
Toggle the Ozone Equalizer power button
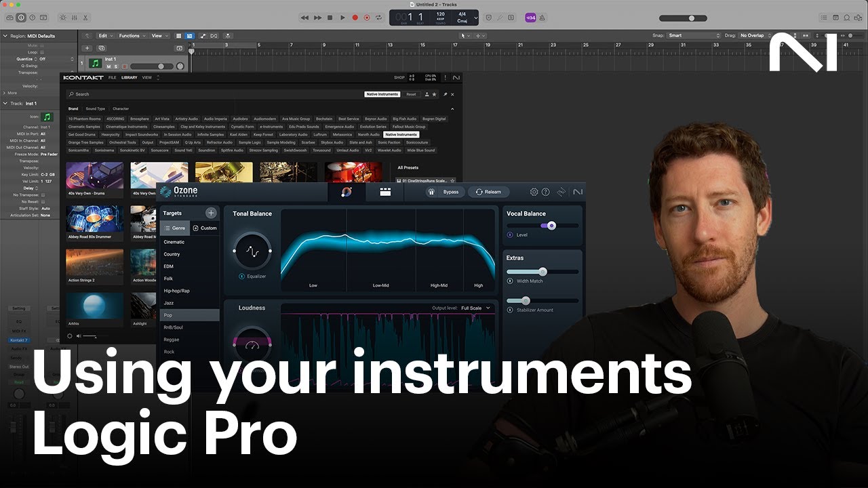pyautogui.click(x=241, y=277)
